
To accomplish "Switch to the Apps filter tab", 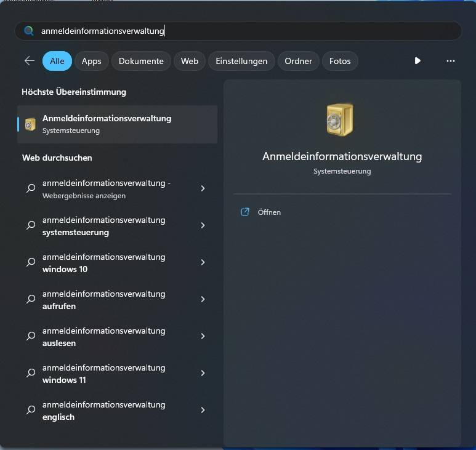I will [x=91, y=61].
